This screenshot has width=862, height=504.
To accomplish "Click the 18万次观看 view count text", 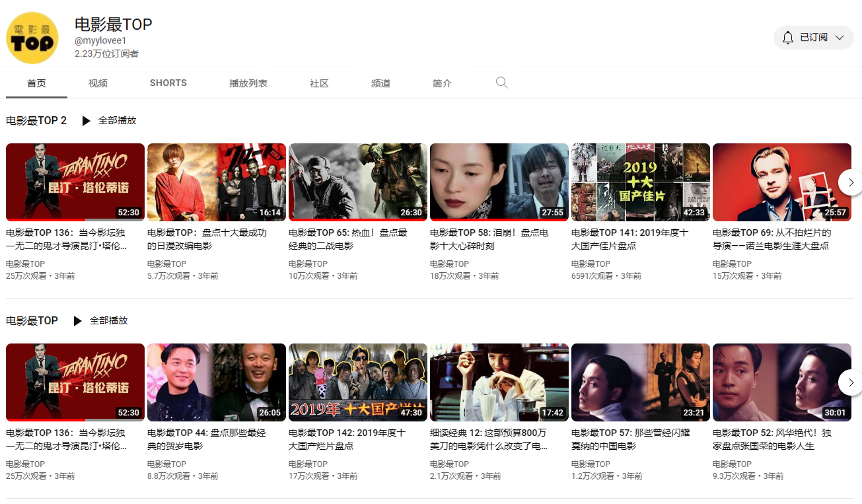I will (450, 275).
